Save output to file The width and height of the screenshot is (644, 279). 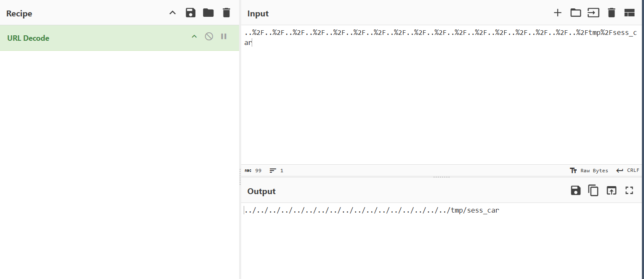(575, 190)
